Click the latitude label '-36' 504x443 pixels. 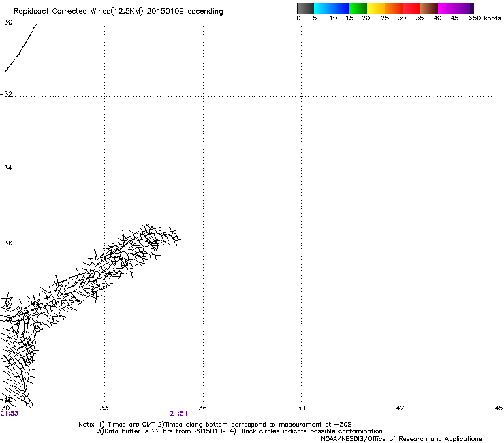click(6, 243)
